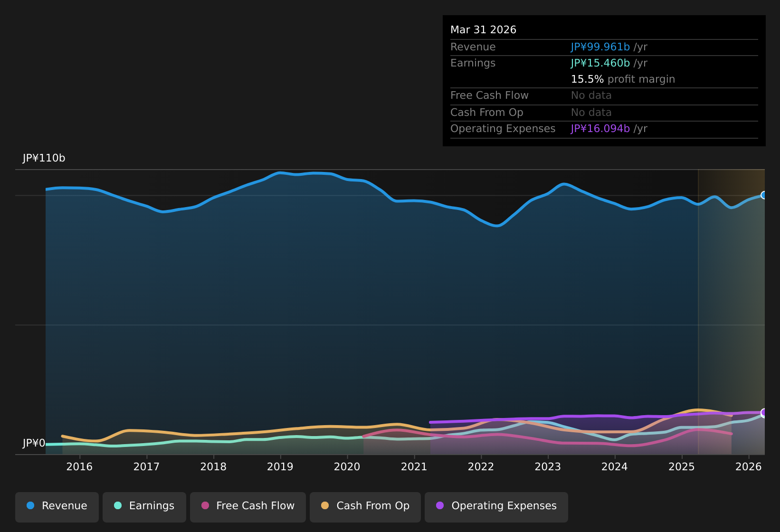This screenshot has height=532, width=780.
Task: Click the Revenue data point marker at 2026
Action: pyautogui.click(x=764, y=195)
